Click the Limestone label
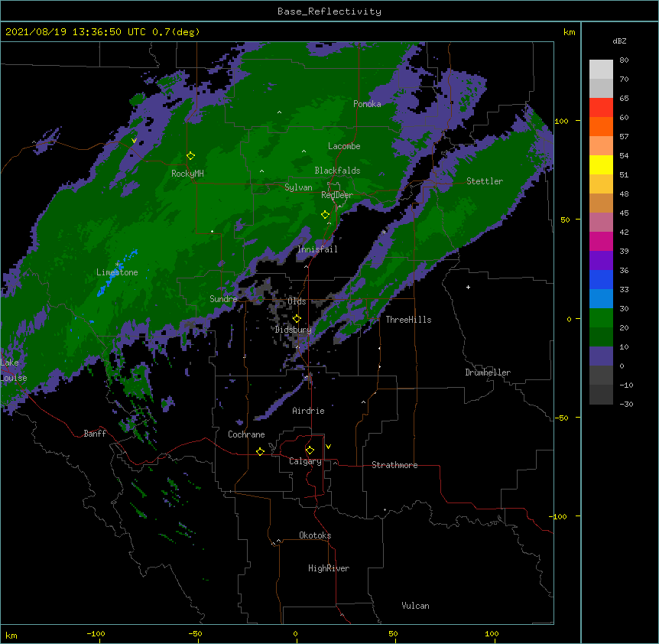The width and height of the screenshot is (659, 644). pyautogui.click(x=117, y=272)
